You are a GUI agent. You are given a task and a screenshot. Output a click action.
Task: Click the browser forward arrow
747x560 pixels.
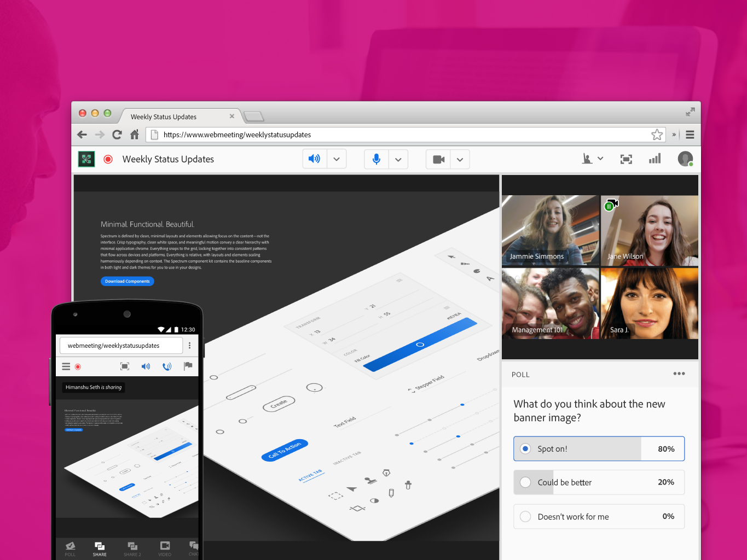point(100,135)
